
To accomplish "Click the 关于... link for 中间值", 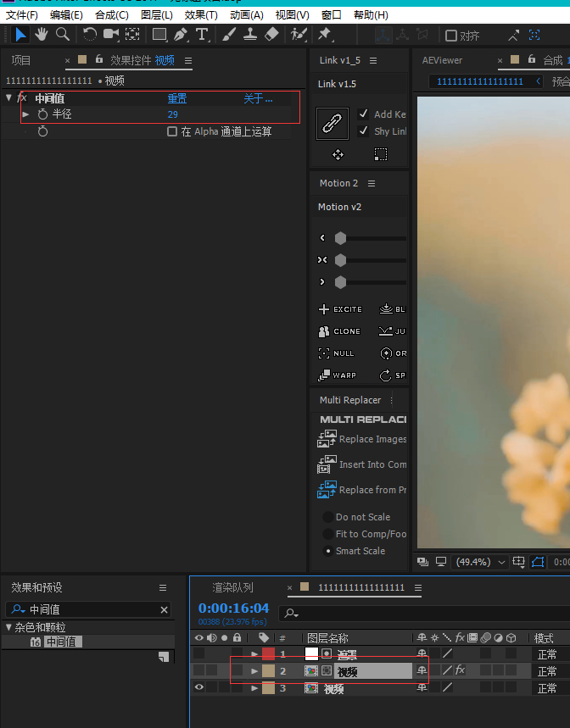I will point(259,98).
